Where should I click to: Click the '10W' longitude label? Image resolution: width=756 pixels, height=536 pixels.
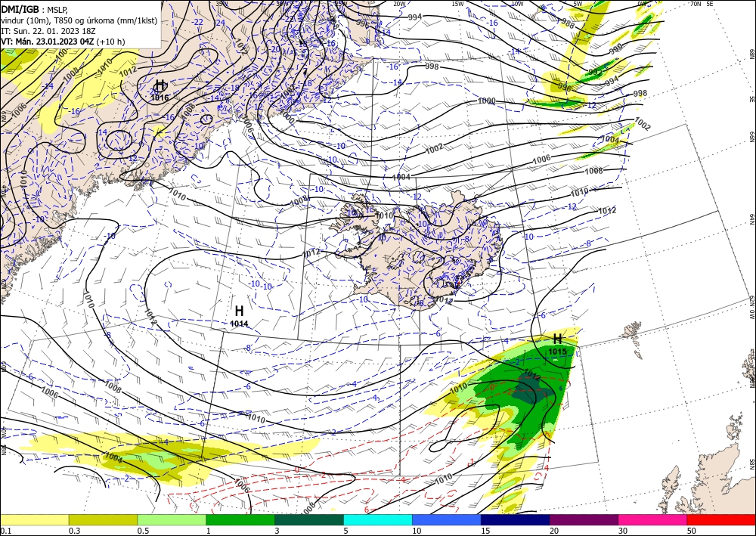coord(517,4)
